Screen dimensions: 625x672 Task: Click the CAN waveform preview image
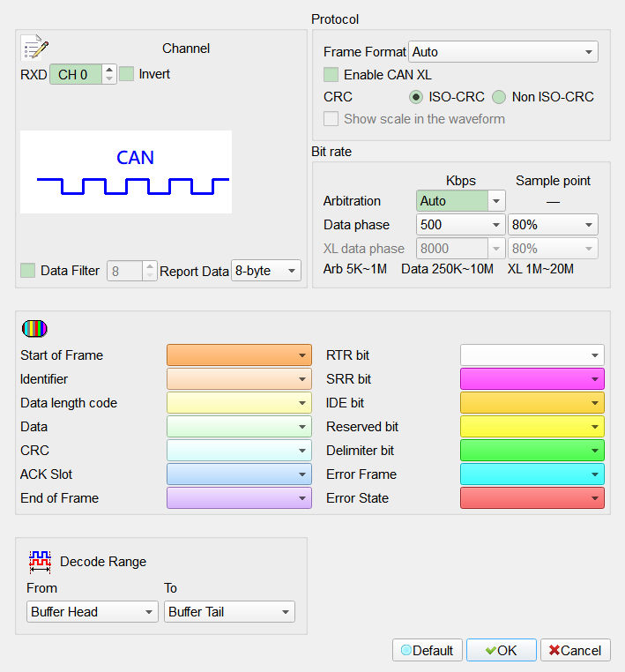tap(126, 172)
